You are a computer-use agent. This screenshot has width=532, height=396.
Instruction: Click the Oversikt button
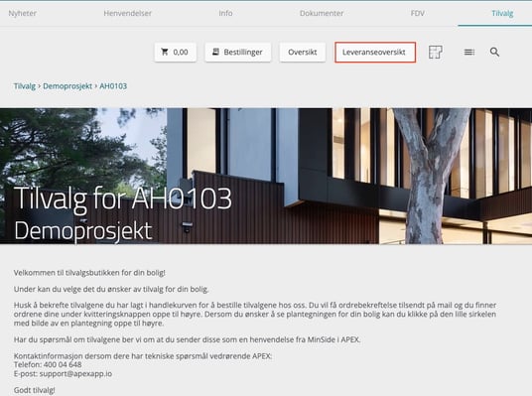click(x=303, y=52)
